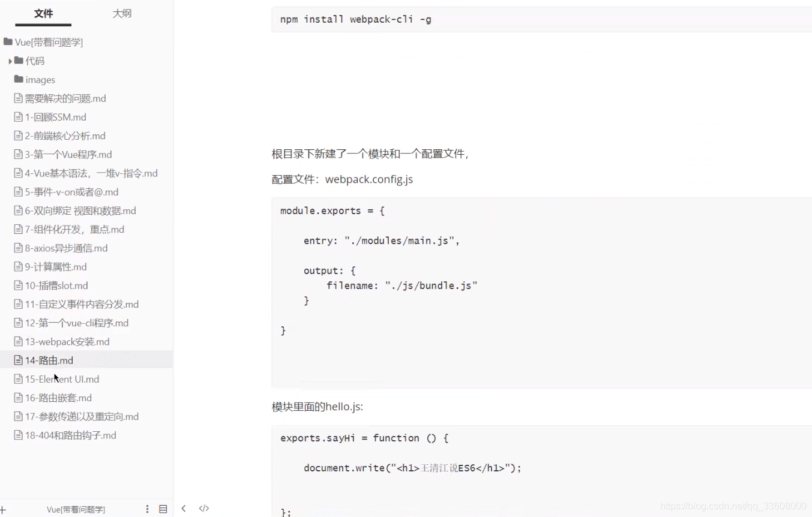This screenshot has height=517, width=812.
Task: Click the 模块里面的hello.js: line
Action: pos(317,407)
